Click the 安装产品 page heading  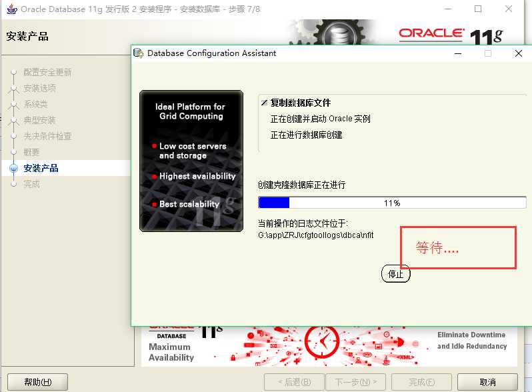(27, 36)
